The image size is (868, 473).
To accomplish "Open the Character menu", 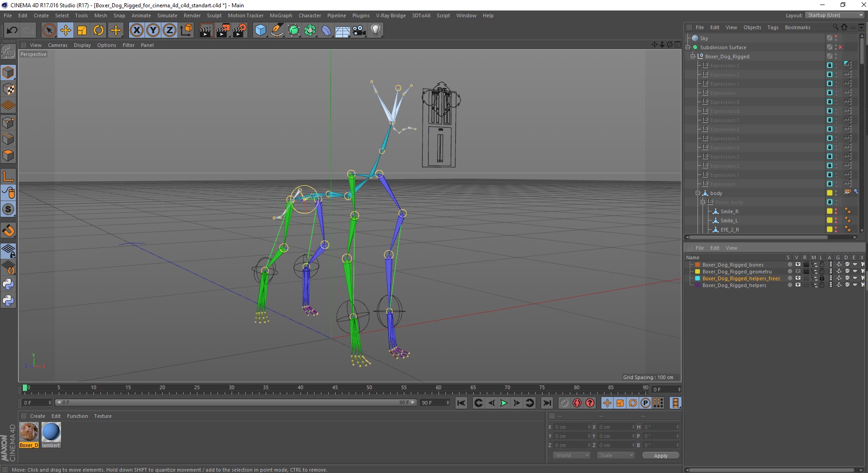I will [x=310, y=15].
